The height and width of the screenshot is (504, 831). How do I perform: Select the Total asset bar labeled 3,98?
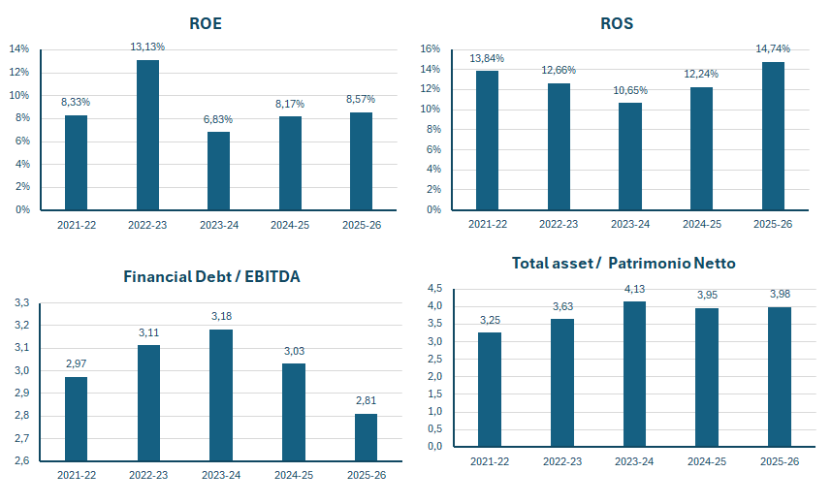pyautogui.click(x=780, y=377)
